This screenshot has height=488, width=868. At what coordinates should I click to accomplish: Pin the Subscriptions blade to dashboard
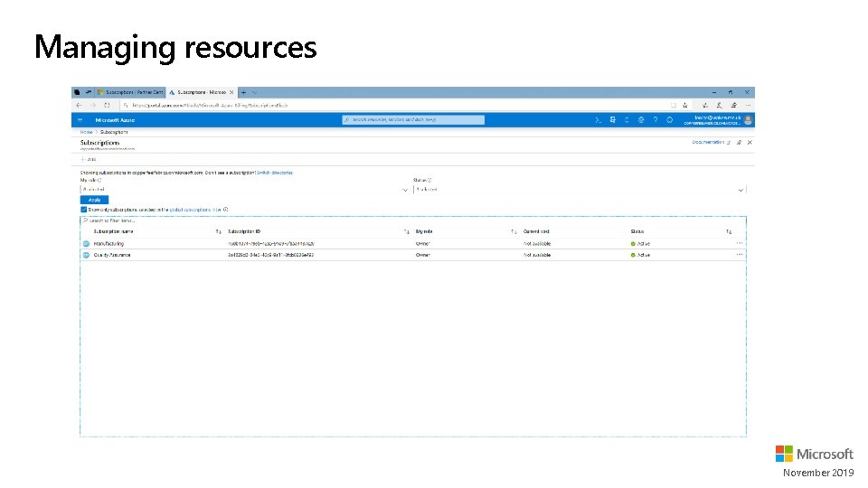pos(739,143)
